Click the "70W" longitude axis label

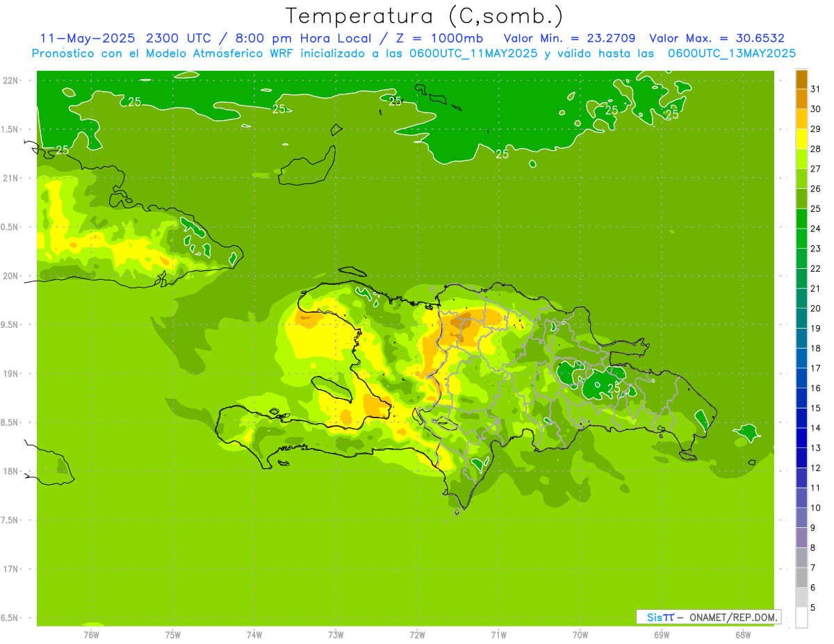click(580, 635)
